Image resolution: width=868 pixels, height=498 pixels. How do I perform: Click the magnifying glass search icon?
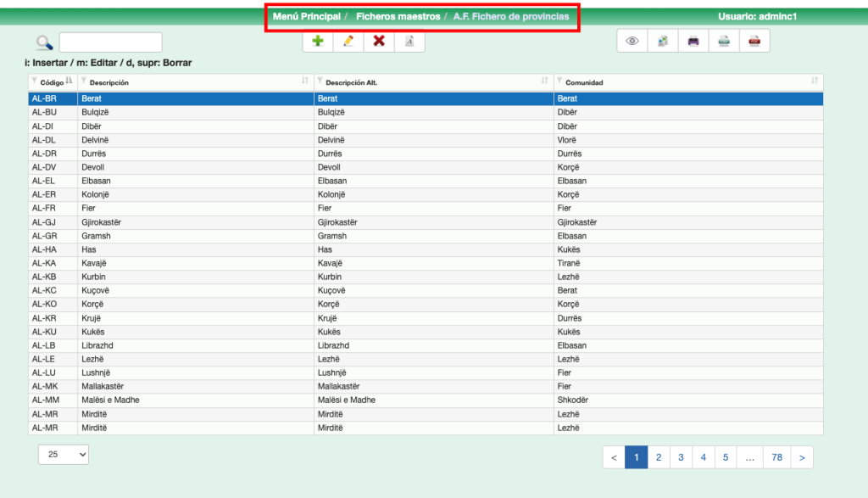(x=44, y=43)
